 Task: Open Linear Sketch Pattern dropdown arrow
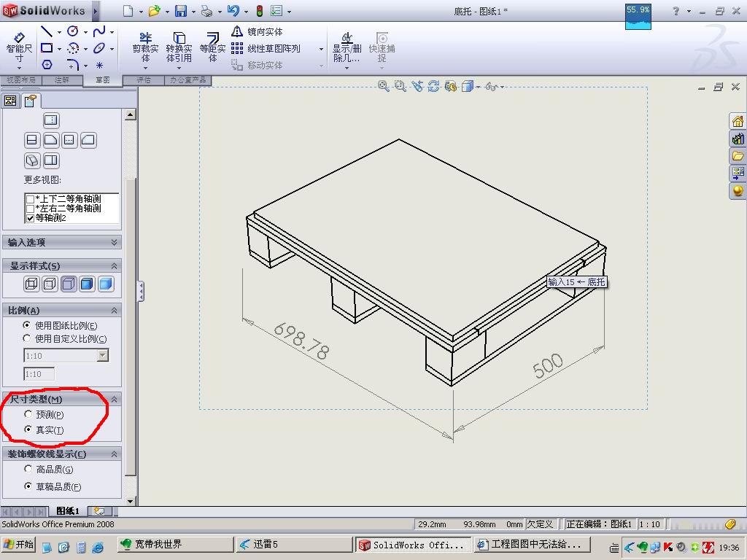(321, 49)
